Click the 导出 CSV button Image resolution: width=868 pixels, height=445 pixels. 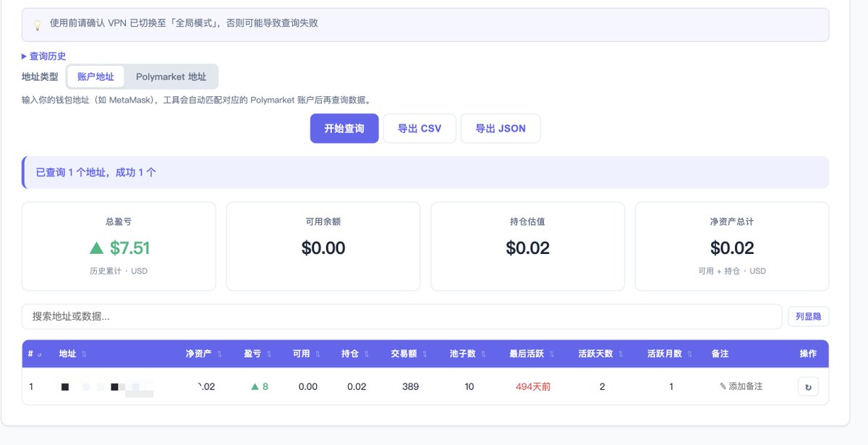point(420,129)
